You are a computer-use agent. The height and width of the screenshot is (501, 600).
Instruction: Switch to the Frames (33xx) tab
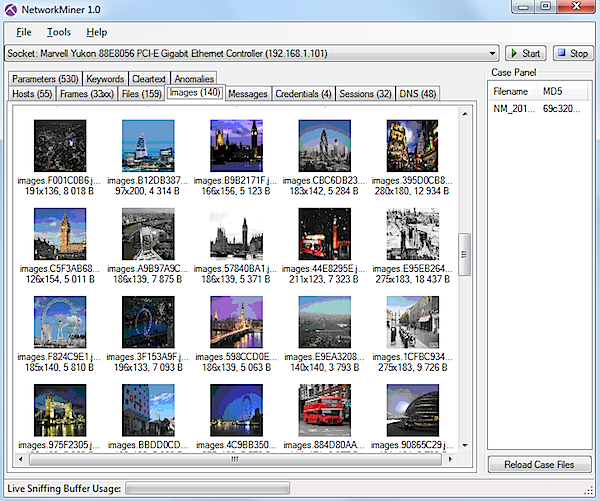(x=87, y=94)
